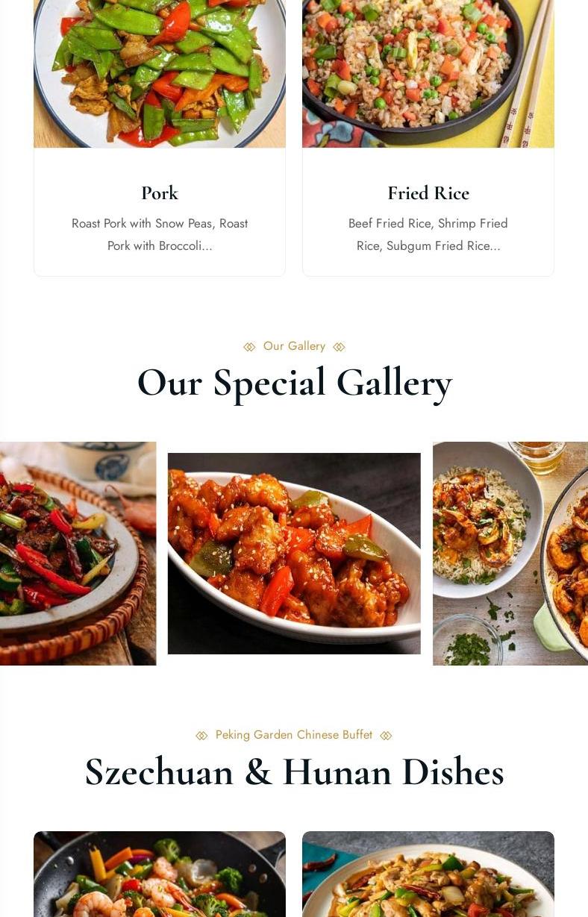Click the diamond icon right of Our Gallery
This screenshot has height=917, width=588.
pyautogui.click(x=339, y=347)
